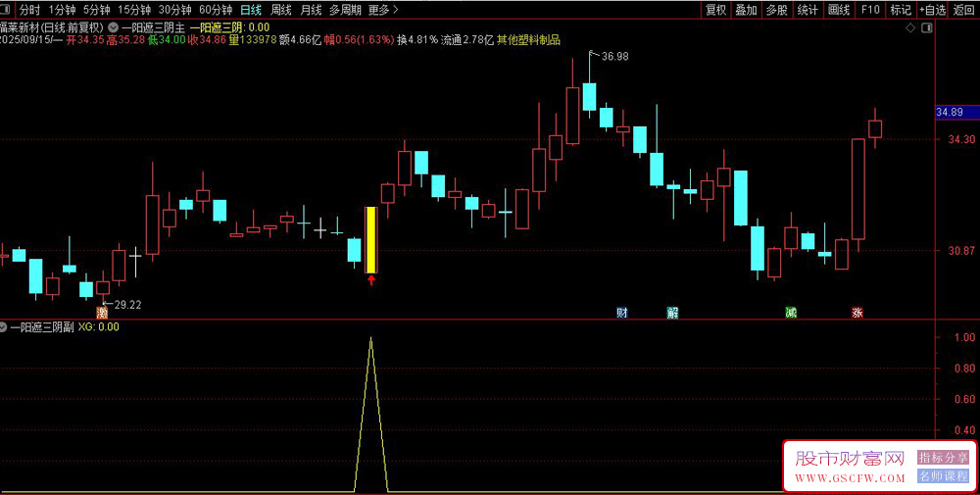Switch to the 日线 daily chart tab

click(251, 10)
